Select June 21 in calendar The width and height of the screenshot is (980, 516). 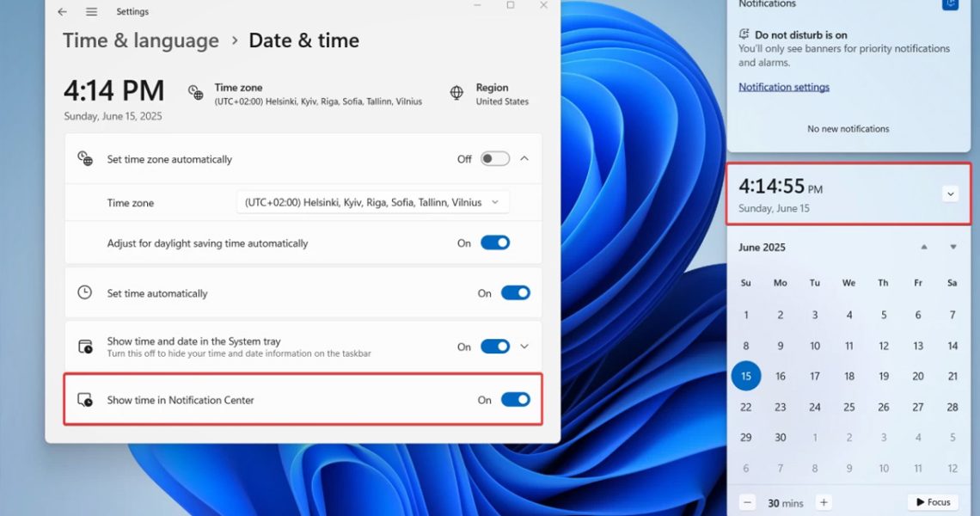pos(952,376)
